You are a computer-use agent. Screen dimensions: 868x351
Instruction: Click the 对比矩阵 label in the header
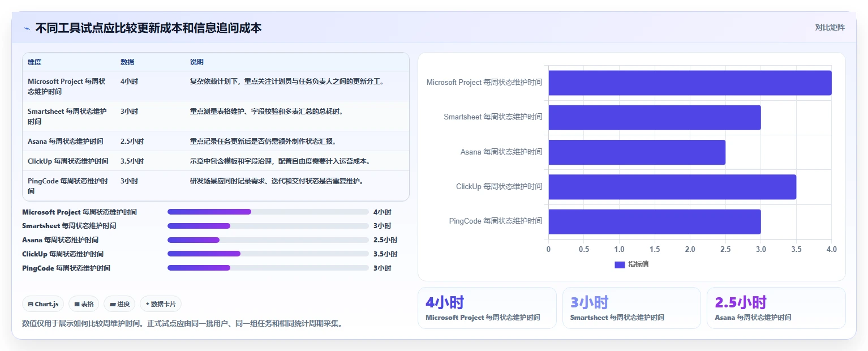coord(830,28)
